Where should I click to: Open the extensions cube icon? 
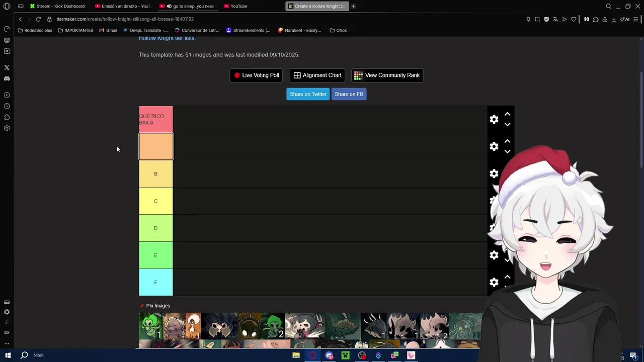(x=596, y=19)
